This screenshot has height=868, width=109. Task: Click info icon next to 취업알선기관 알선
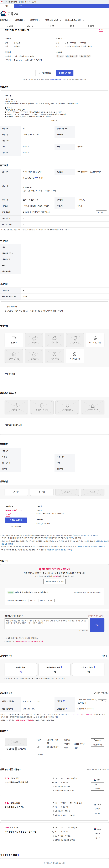coord(61,667)
